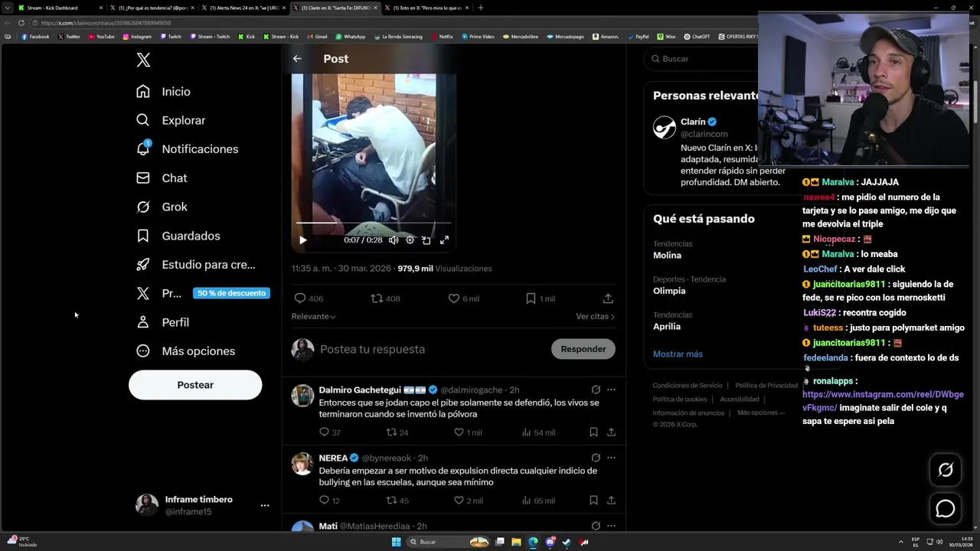This screenshot has width=980, height=551.
Task: Open Windows Start menu
Action: [396, 542]
